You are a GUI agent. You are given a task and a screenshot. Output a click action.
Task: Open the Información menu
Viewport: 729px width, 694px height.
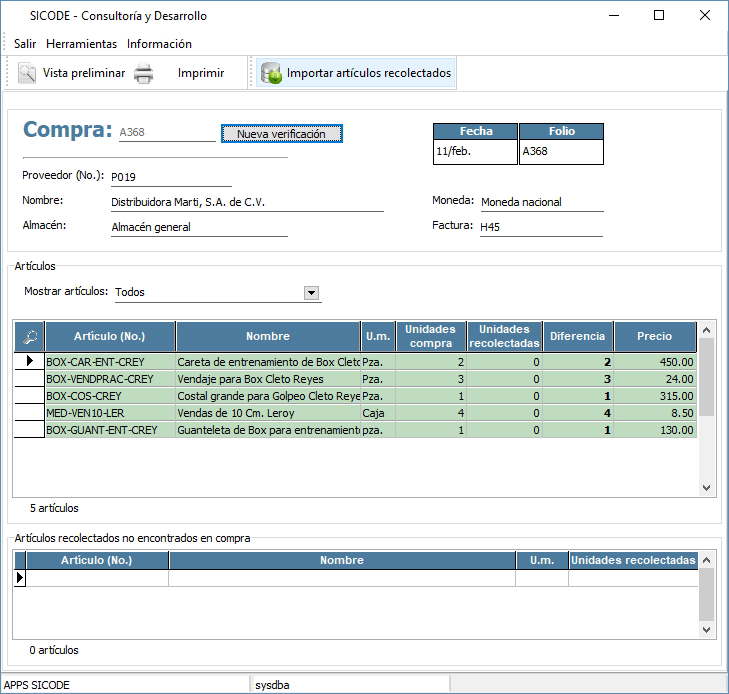(x=159, y=44)
